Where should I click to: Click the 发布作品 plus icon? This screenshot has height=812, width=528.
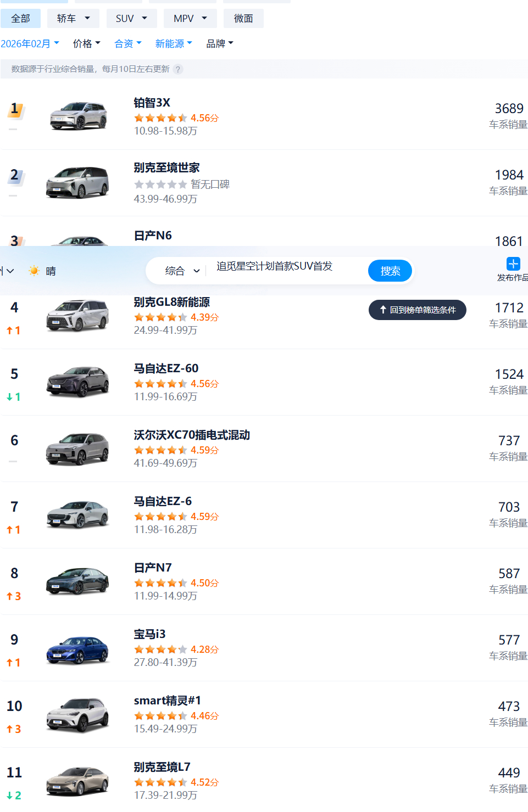tap(513, 264)
